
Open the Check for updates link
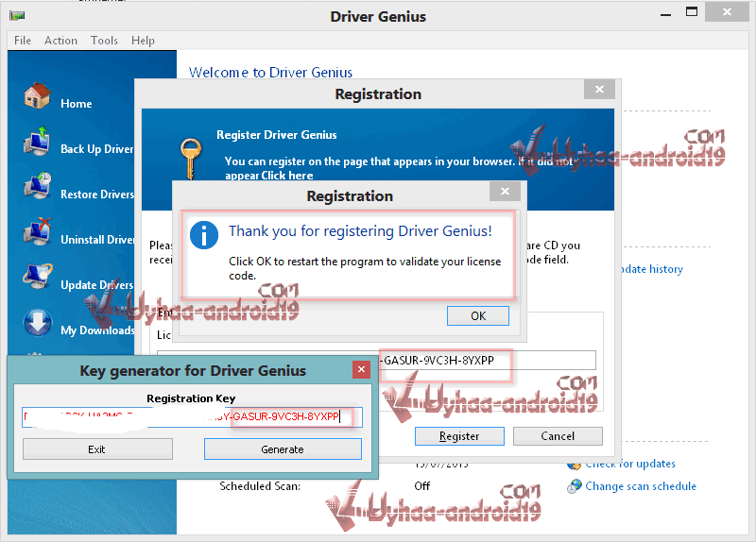point(629,464)
